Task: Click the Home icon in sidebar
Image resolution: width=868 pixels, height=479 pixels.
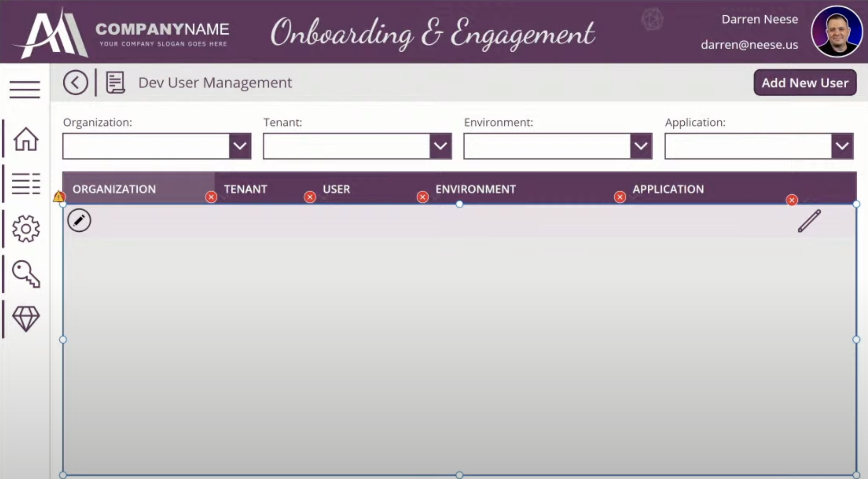Action: [26, 139]
